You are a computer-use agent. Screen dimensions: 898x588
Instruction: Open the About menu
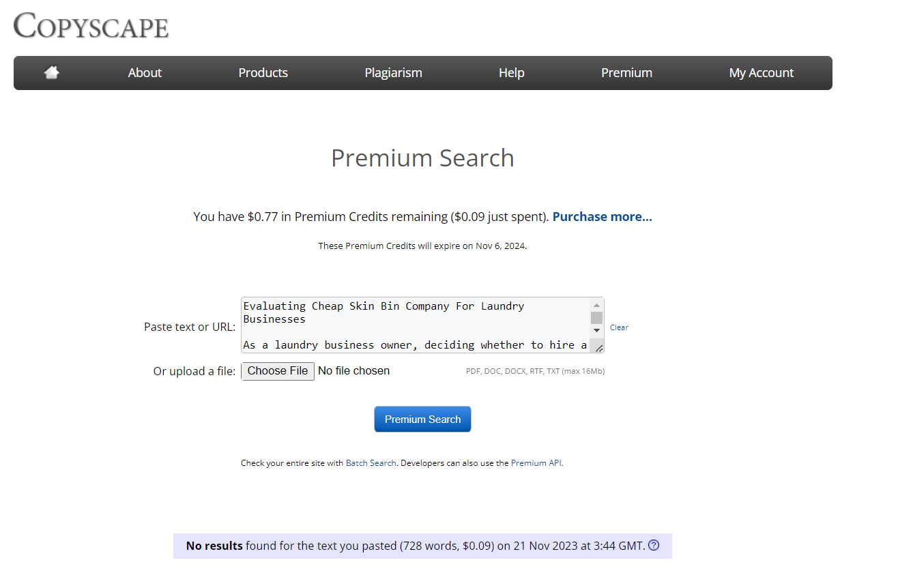[145, 73]
